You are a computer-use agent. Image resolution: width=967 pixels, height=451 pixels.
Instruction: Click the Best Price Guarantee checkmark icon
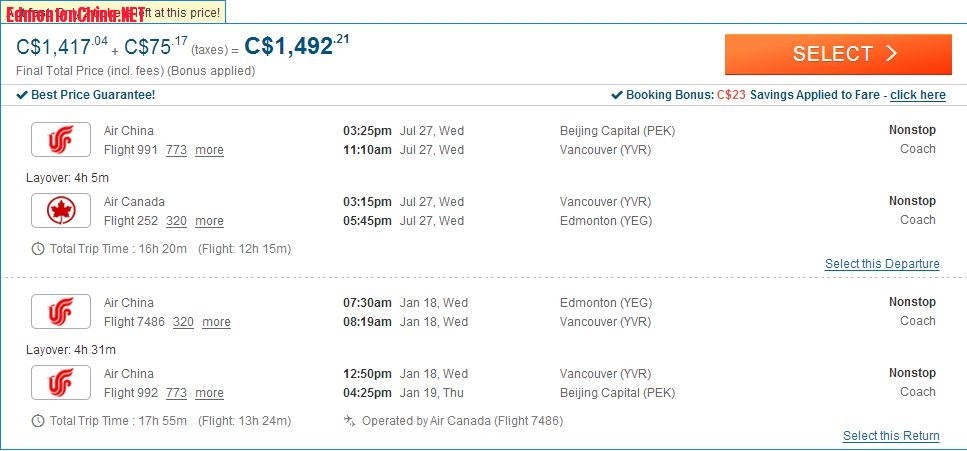click(x=22, y=95)
